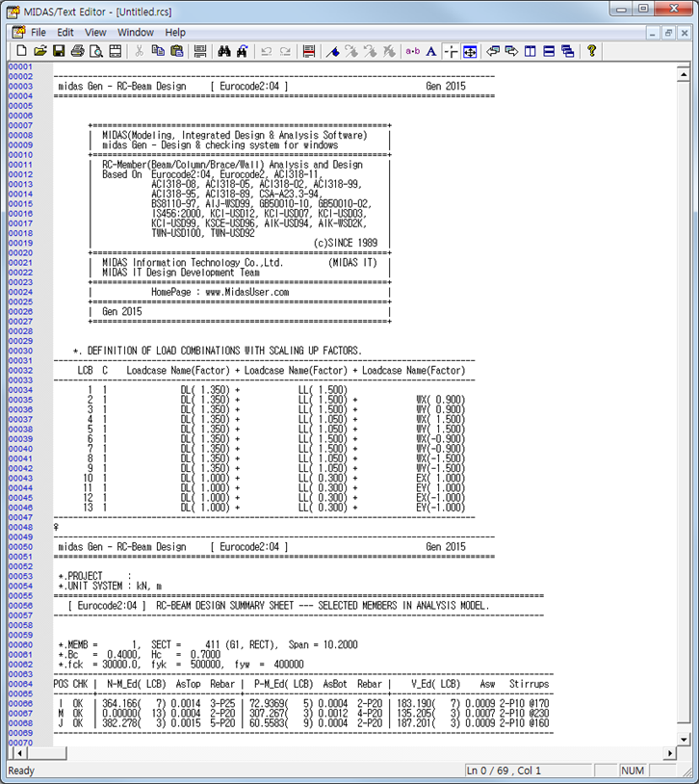Click the Find and Replace binoculars icon

pos(243,51)
